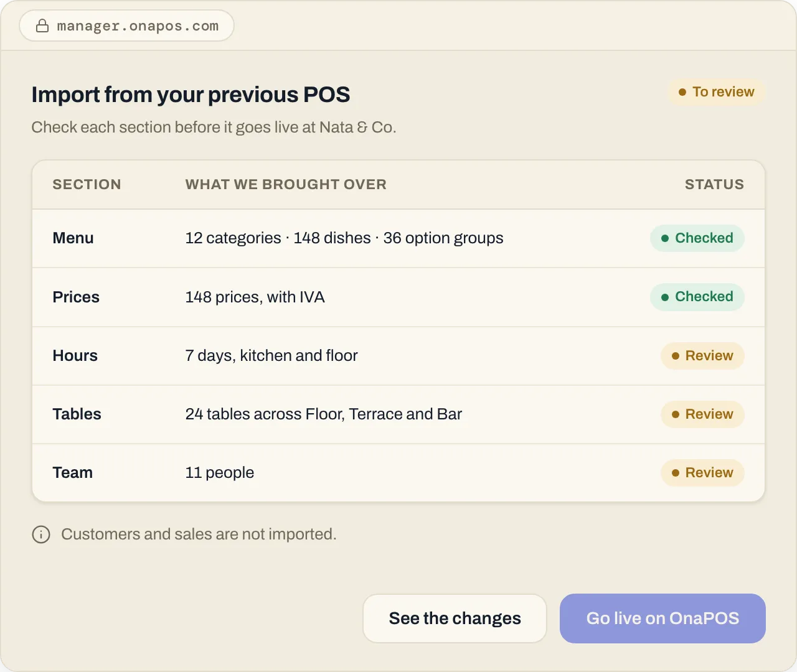Click the lock icon in the address bar

[42, 26]
